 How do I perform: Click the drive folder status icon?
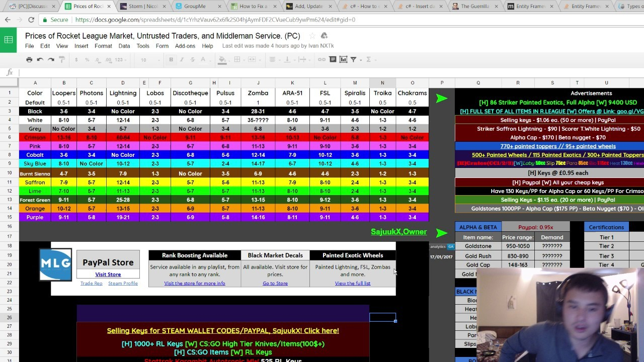tap(324, 36)
